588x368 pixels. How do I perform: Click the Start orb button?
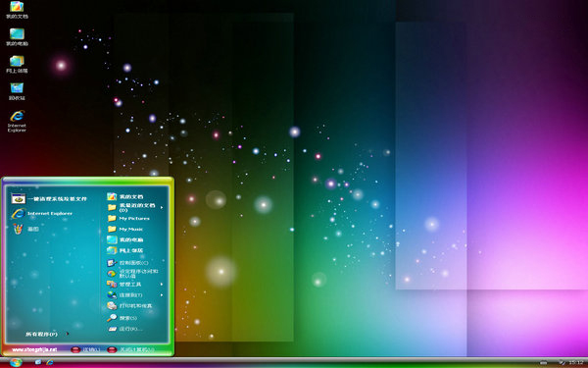tap(16, 362)
